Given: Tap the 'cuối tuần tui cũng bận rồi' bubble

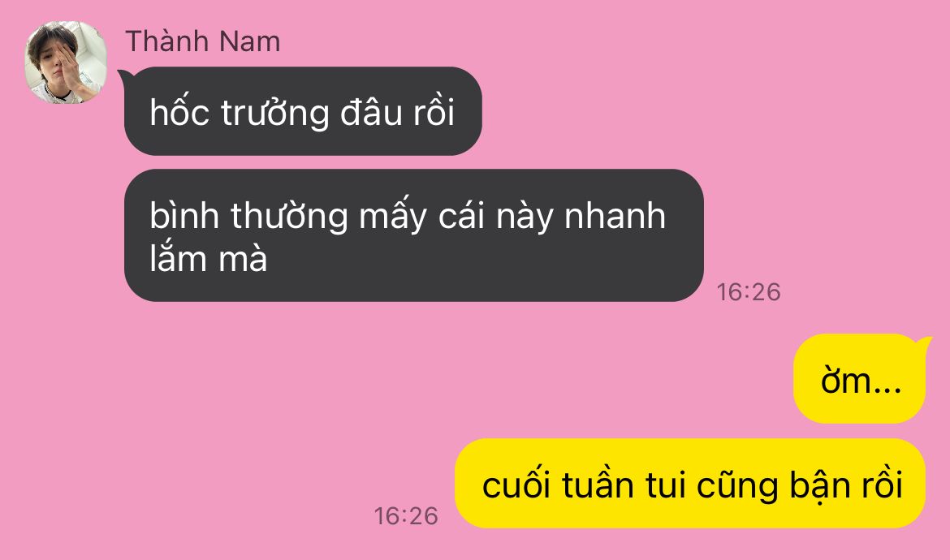Looking at the screenshot, I should 691,484.
